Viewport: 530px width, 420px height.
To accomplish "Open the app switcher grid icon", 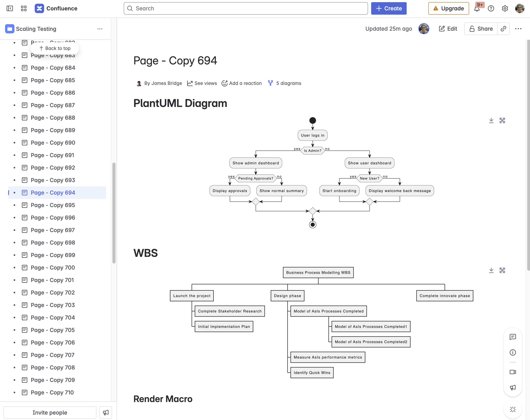I will [x=24, y=8].
